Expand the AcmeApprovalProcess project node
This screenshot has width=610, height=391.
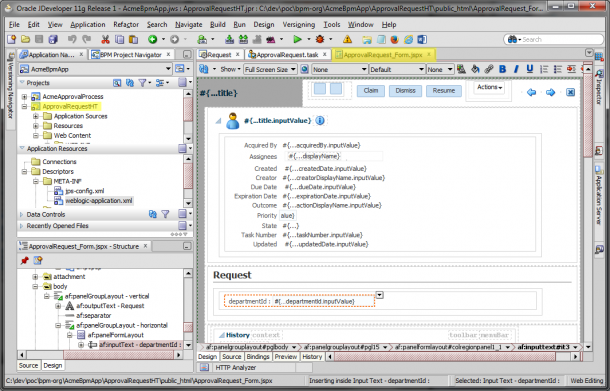tap(25, 96)
